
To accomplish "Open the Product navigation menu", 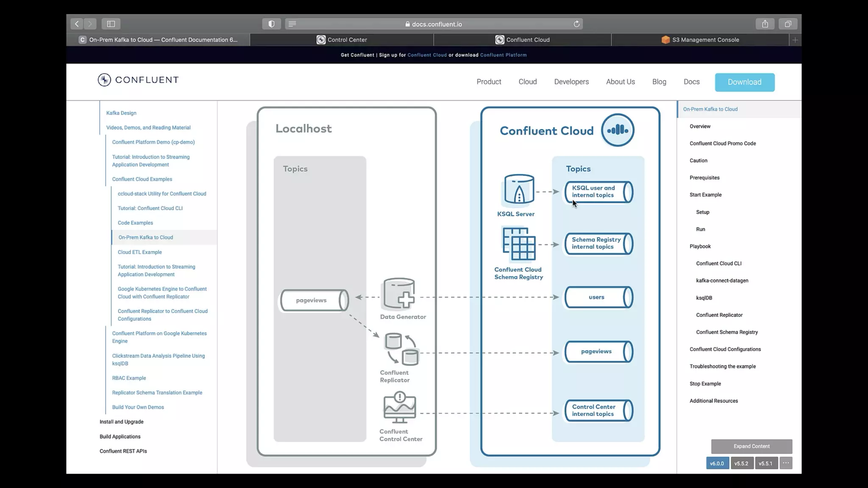I will [x=489, y=82].
